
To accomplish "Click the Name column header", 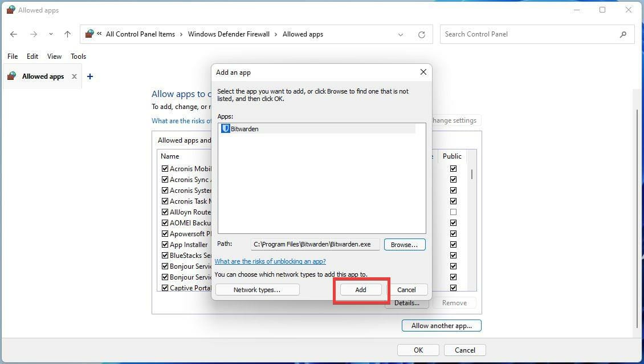I will pyautogui.click(x=170, y=156).
